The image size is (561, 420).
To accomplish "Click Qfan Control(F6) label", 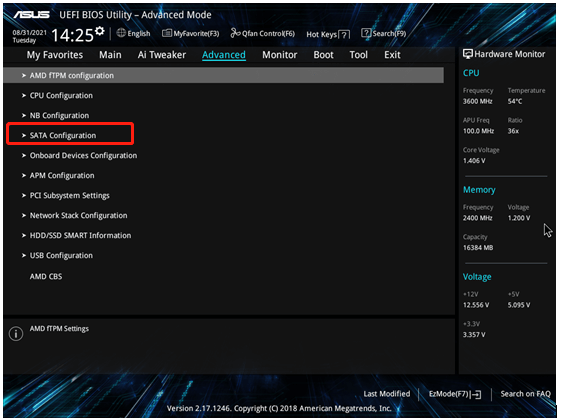I will click(x=268, y=34).
